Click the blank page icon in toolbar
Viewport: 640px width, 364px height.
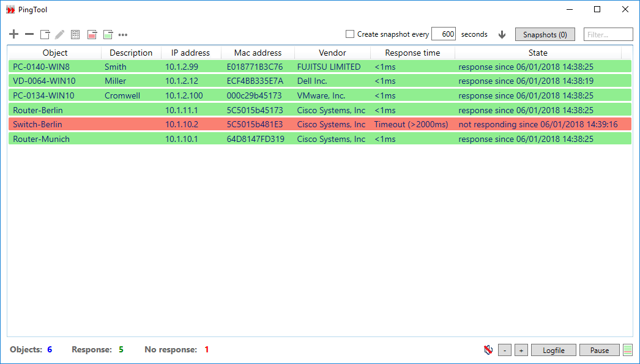pyautogui.click(x=45, y=35)
